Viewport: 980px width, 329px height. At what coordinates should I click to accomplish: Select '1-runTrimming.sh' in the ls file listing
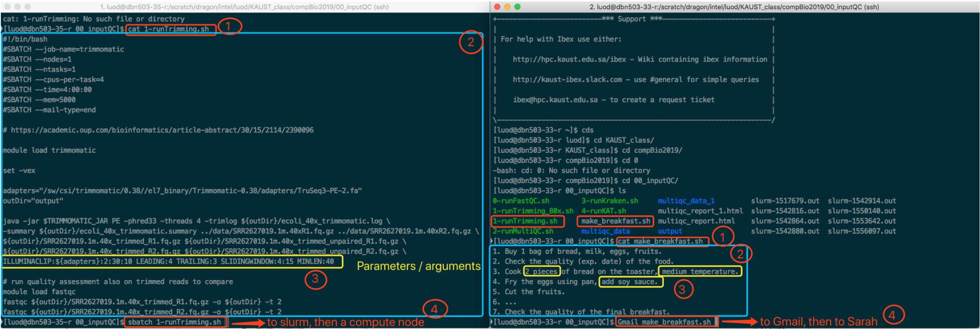click(525, 221)
